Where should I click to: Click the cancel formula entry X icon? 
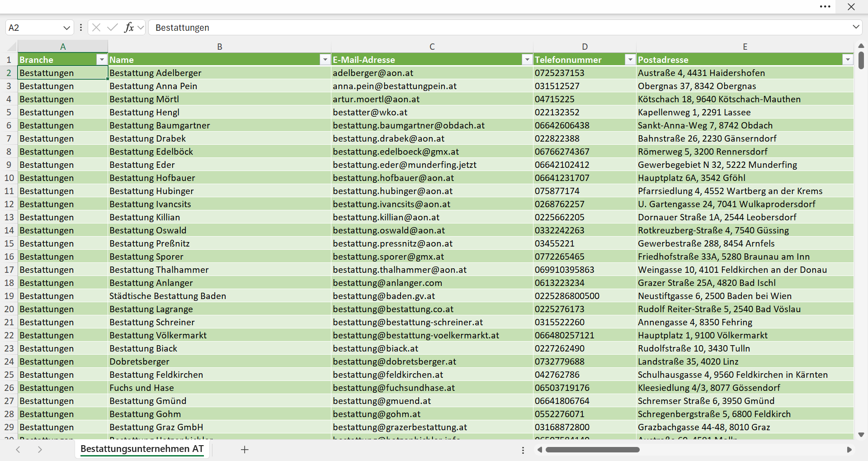click(x=96, y=28)
